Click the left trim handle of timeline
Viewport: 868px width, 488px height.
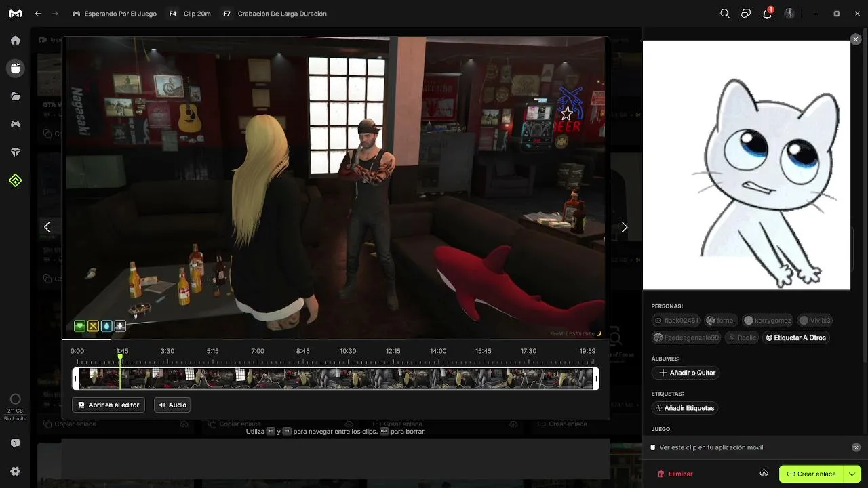pos(76,378)
